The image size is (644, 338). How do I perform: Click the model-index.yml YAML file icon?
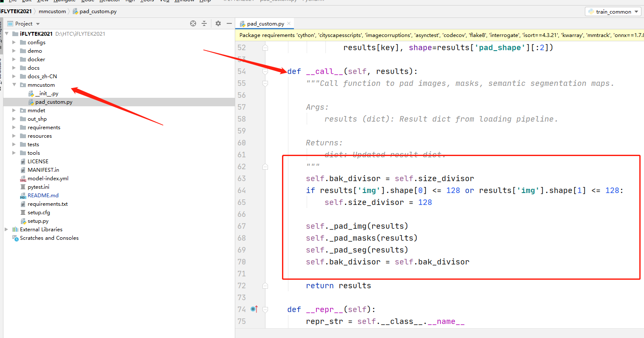pyautogui.click(x=23, y=179)
